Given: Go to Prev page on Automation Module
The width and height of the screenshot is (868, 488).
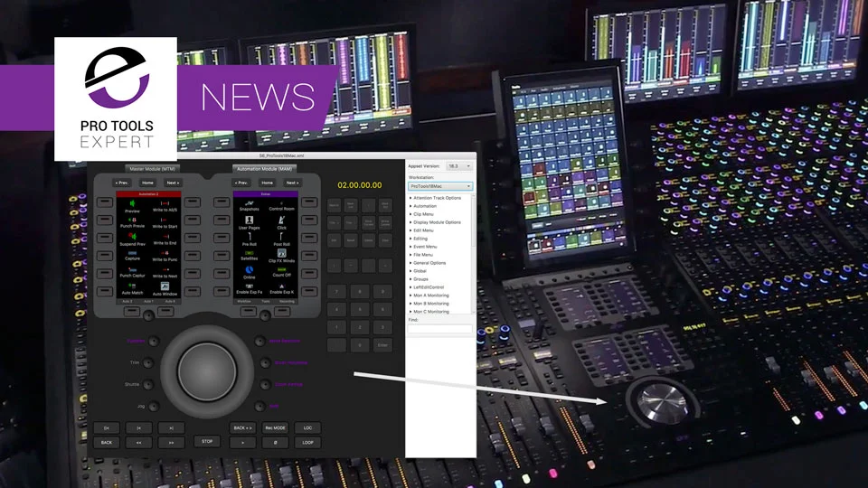Looking at the screenshot, I should tap(241, 183).
